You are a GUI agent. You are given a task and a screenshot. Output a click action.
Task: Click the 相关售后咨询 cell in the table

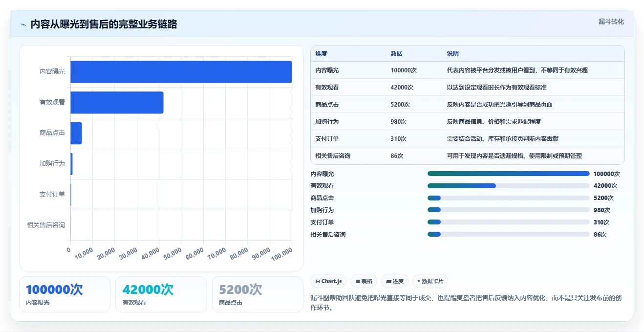click(333, 156)
